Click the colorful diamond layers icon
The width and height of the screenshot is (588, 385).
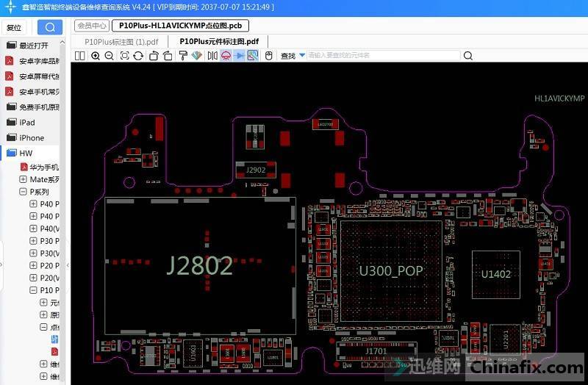tap(196, 56)
